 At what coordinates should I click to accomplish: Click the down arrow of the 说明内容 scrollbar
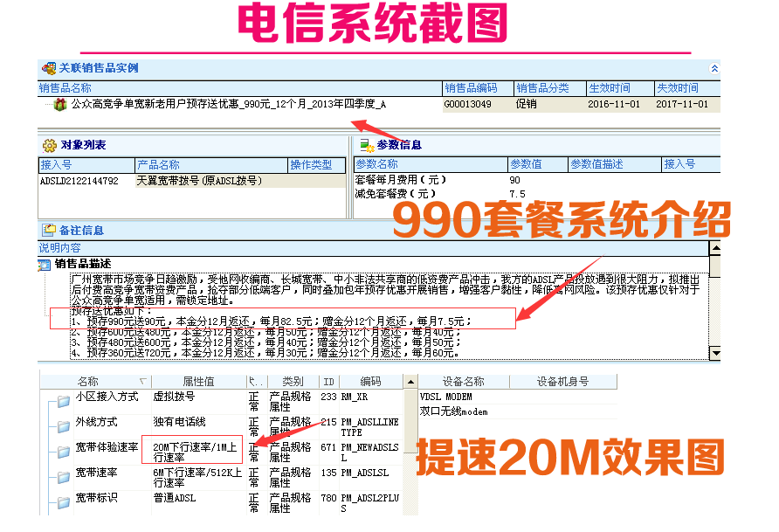[715, 353]
